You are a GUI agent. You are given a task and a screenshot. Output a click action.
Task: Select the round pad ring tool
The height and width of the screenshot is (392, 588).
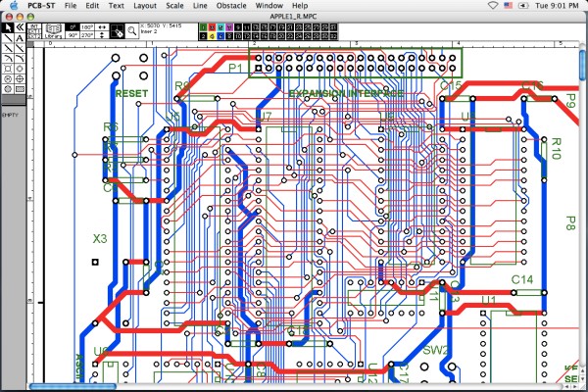tap(20, 69)
